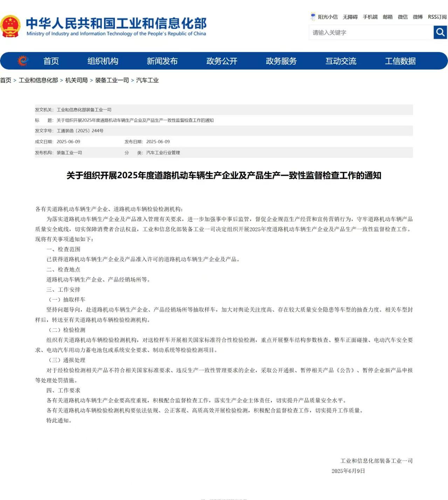Click subheading （二）检验检测
Viewport: 448px width, 500px height.
click(66, 330)
